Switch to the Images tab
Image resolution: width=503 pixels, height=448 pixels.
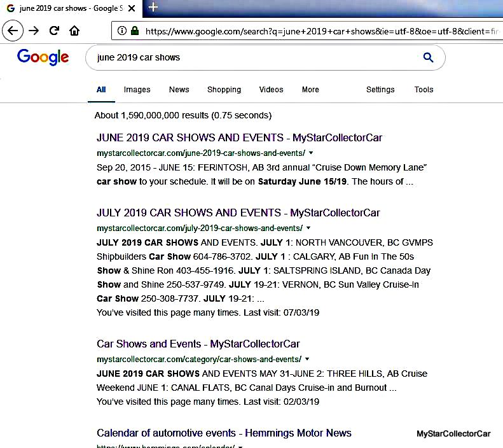click(137, 90)
